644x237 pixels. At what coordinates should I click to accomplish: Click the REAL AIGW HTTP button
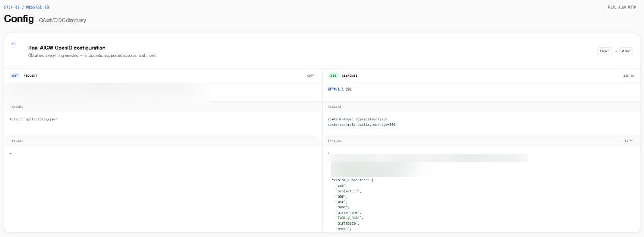pyautogui.click(x=622, y=7)
